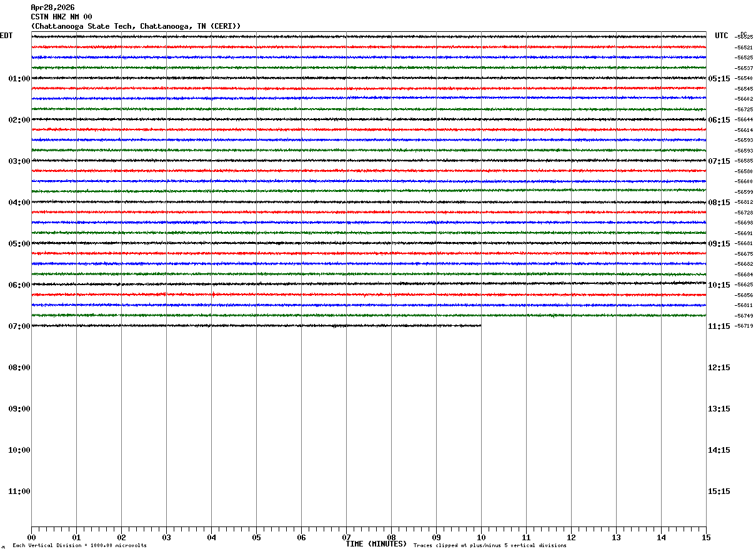Click the 10 minute axis tick label
The height and width of the screenshot is (554, 756).
[481, 537]
